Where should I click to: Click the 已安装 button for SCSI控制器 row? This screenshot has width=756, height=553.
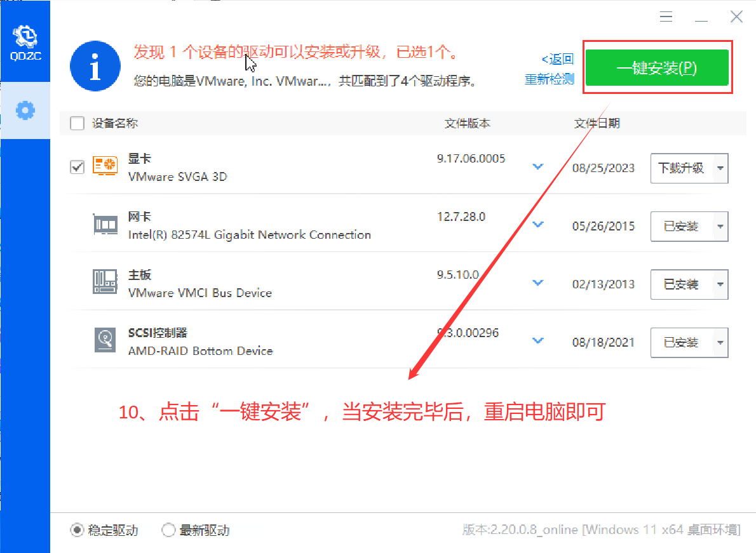682,342
